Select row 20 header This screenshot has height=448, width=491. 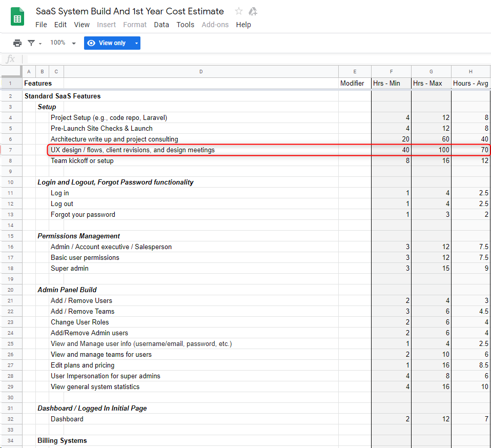pyautogui.click(x=11, y=290)
